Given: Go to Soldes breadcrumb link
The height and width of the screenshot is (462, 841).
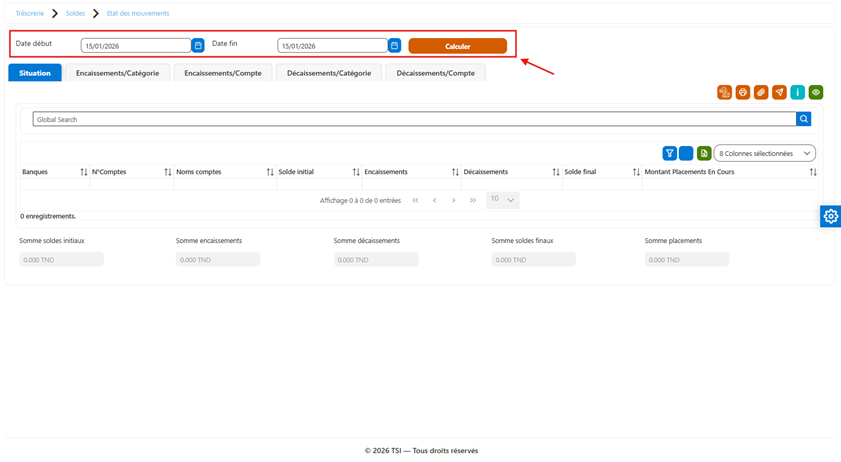Looking at the screenshot, I should coord(75,13).
